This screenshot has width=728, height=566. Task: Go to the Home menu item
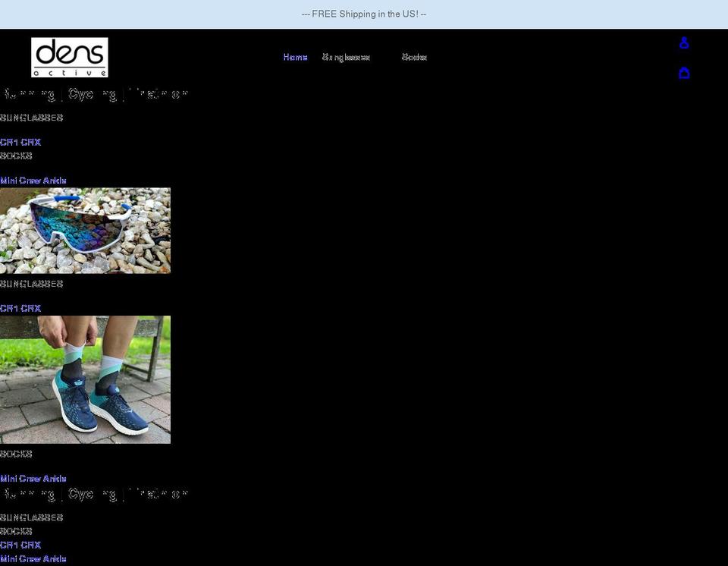click(295, 57)
